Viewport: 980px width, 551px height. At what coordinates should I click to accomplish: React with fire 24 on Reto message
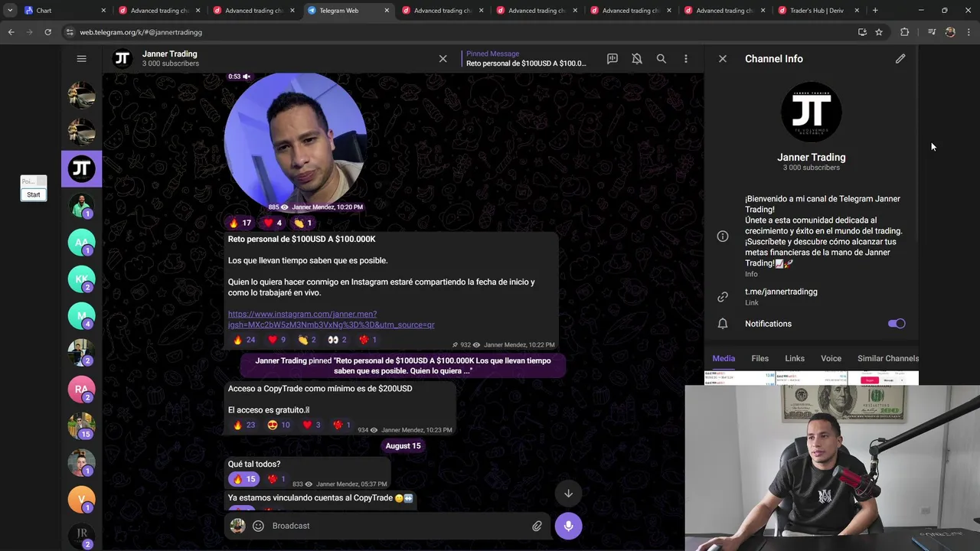(244, 340)
